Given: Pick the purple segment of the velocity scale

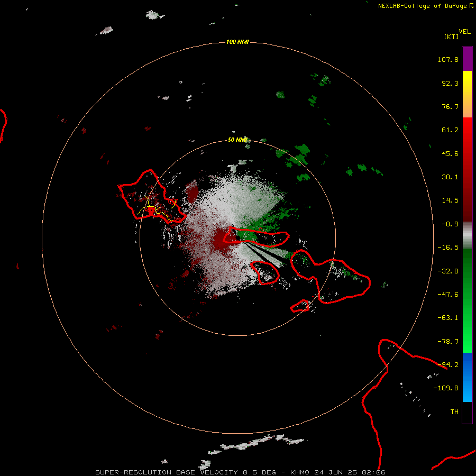Looking at the screenshot, I should click(467, 59).
